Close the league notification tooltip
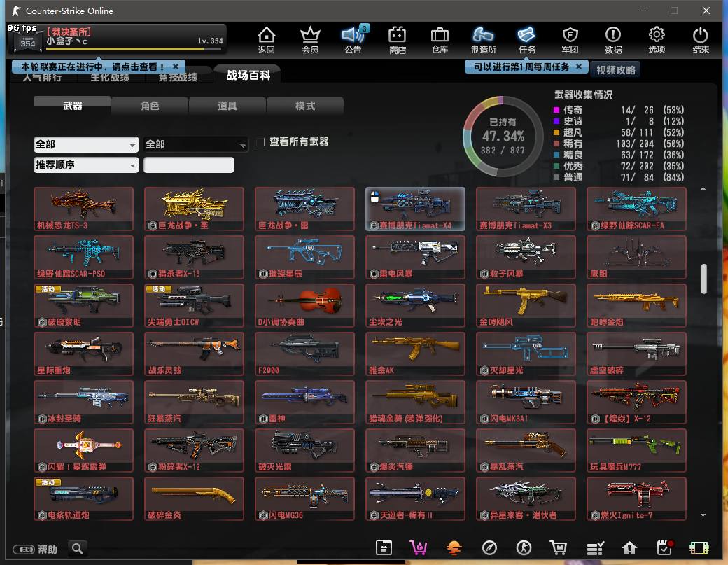This screenshot has height=565, width=728. pyautogui.click(x=176, y=67)
